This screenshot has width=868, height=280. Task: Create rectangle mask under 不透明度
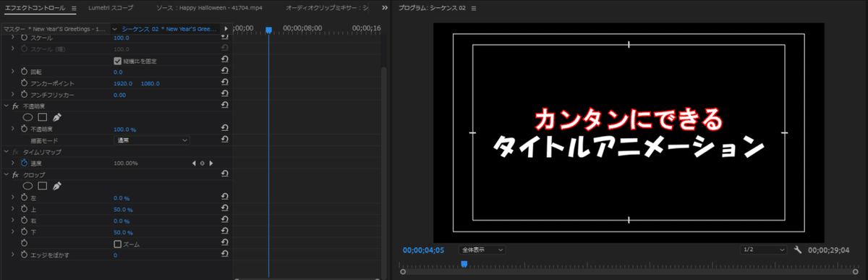(x=43, y=117)
